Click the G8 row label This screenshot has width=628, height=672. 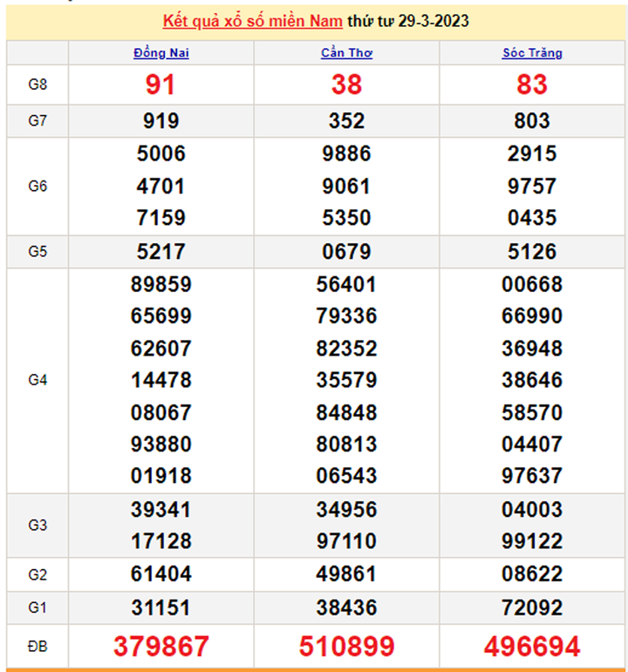click(x=38, y=85)
